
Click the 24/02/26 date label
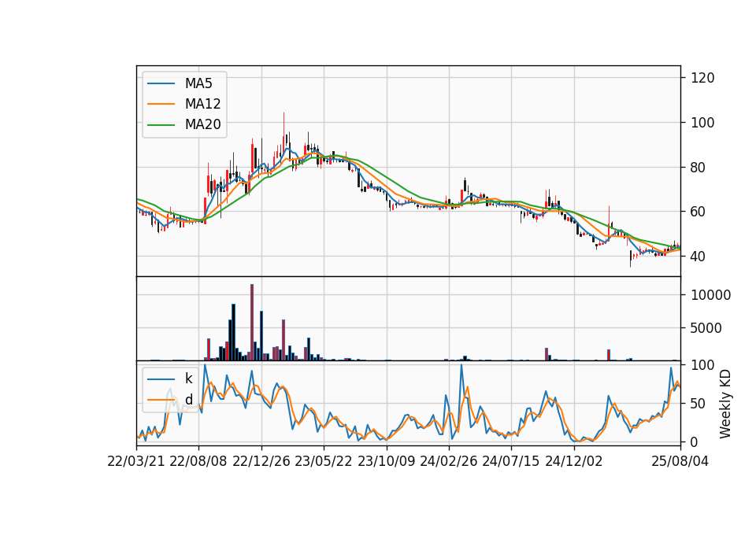click(448, 461)
